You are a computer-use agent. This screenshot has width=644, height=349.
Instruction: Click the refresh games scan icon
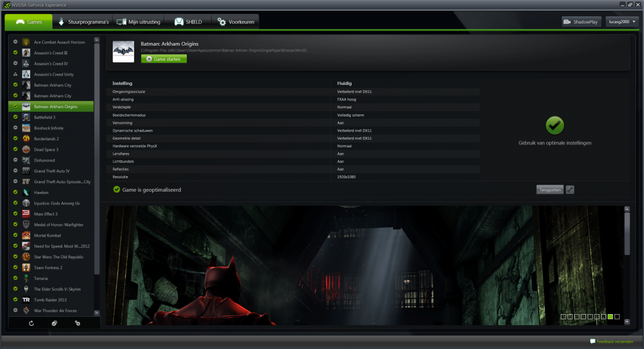[x=31, y=323]
